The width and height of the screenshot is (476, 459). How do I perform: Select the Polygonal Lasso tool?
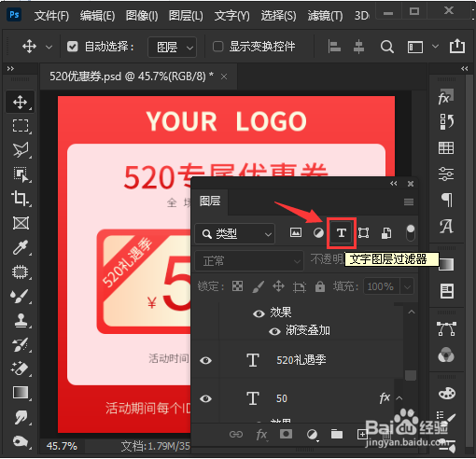21,150
